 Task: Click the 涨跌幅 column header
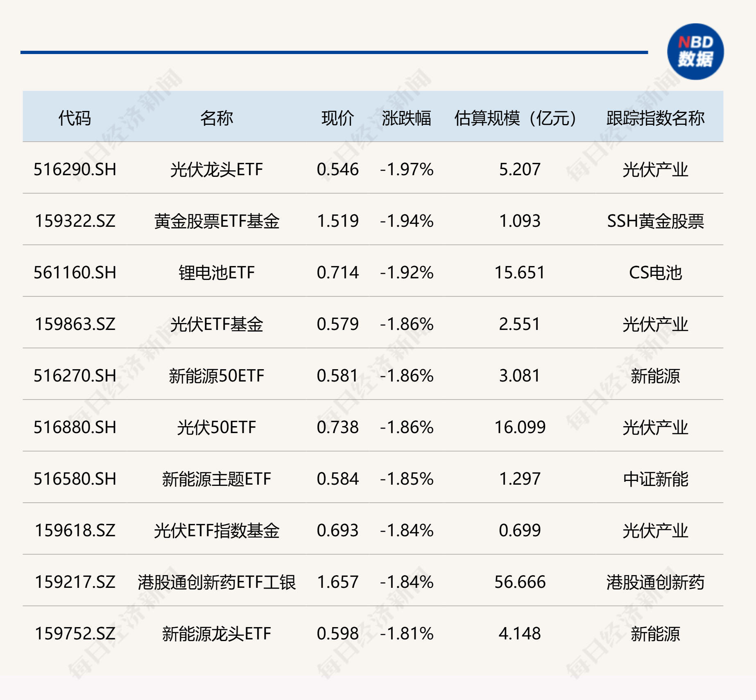click(x=406, y=118)
